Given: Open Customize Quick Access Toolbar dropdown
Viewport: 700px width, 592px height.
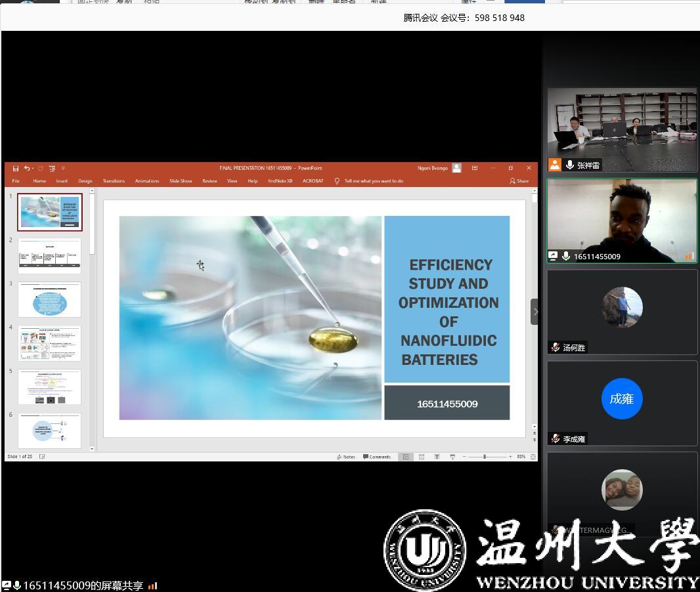Looking at the screenshot, I should (63, 169).
